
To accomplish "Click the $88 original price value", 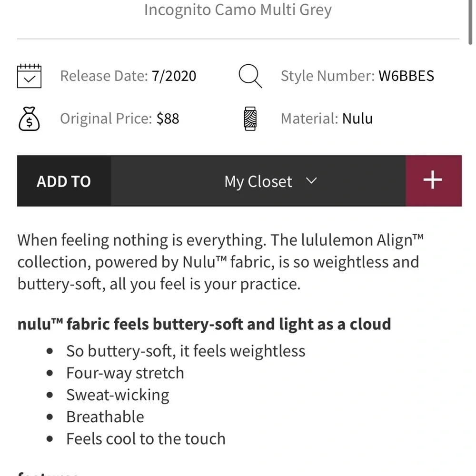I will coord(168,119).
